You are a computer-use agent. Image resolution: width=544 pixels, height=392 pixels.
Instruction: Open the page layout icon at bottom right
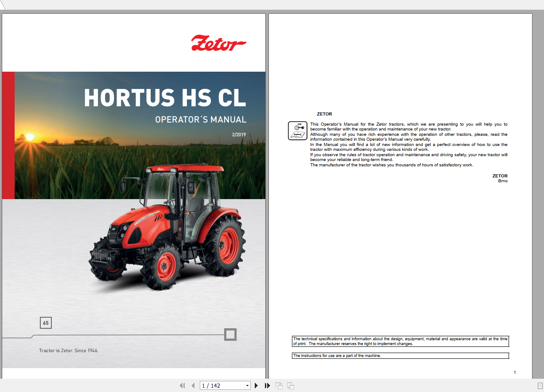540,386
